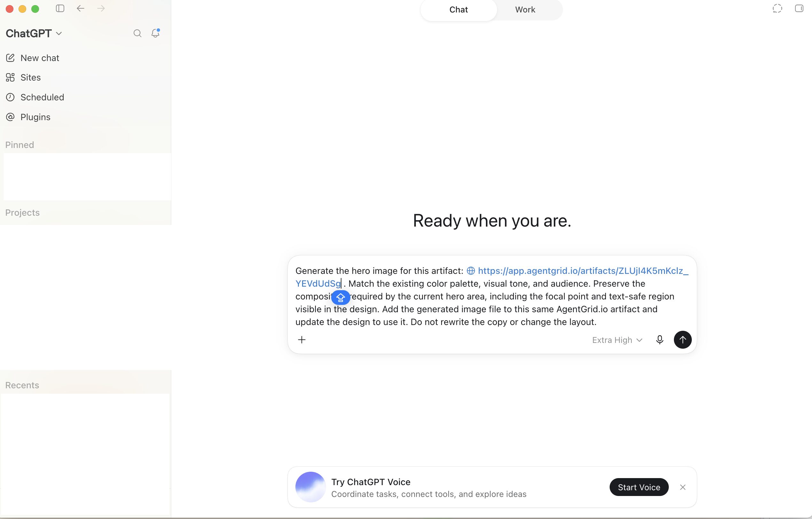Viewport: 812px width, 519px height.
Task: Click inside the prompt text field
Action: (492, 297)
